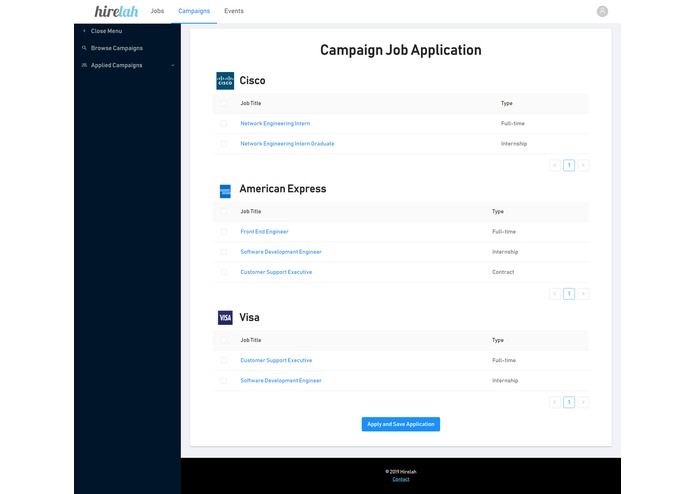Click the Campaign Job Application heading
The width and height of the screenshot is (695, 494).
(x=401, y=50)
